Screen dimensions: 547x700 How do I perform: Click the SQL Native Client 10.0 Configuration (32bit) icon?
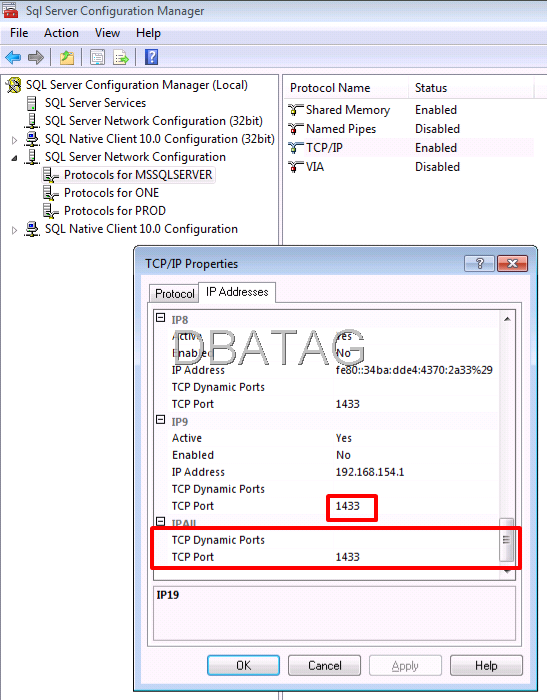[x=32, y=139]
